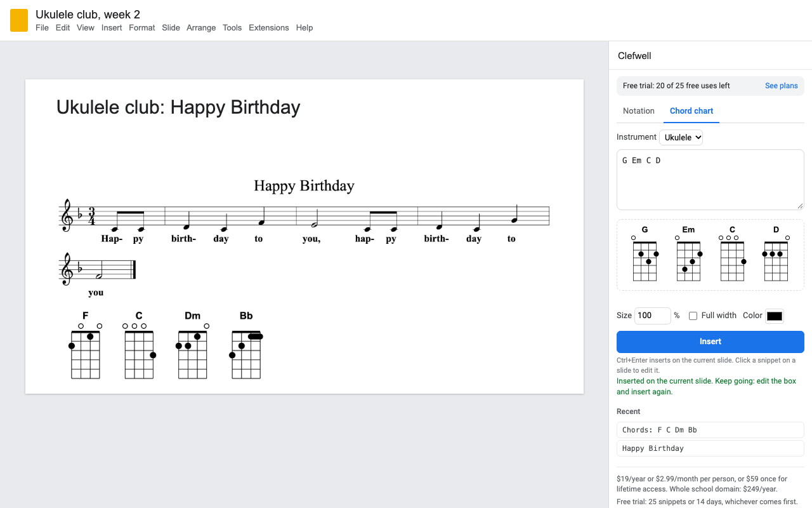Click the yellow Slides app icon

click(x=19, y=20)
